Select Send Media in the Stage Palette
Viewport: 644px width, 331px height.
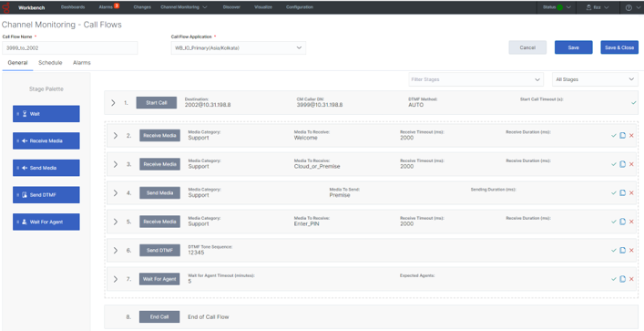(46, 168)
